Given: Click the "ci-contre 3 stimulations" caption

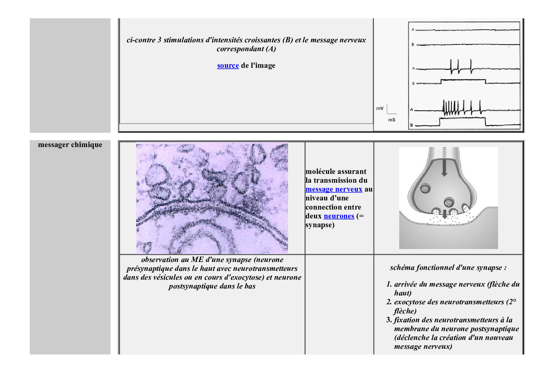Looking at the screenshot, I should 246,44.
